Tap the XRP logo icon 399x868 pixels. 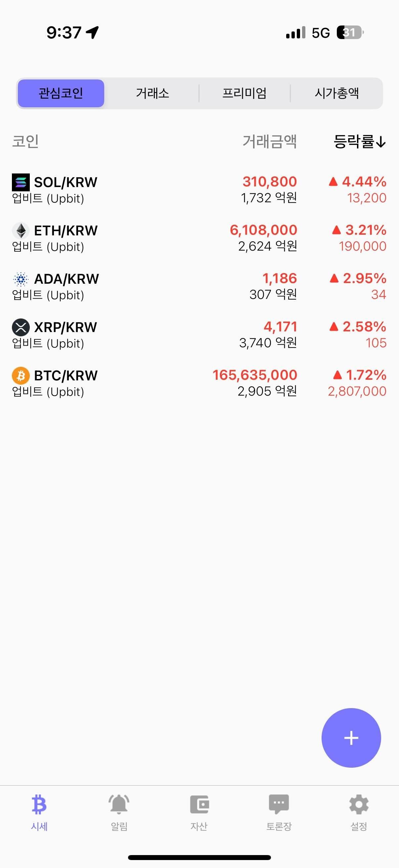coord(21,327)
